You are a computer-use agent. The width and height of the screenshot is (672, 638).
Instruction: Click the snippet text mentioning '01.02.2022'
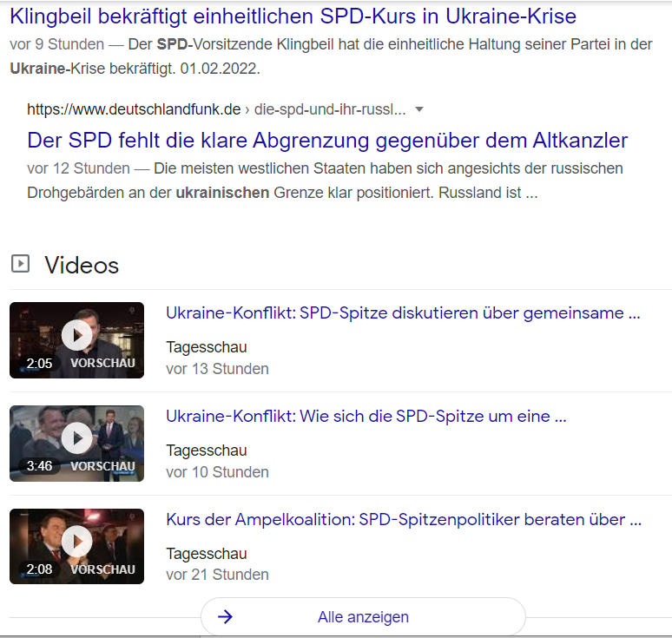pos(331,56)
